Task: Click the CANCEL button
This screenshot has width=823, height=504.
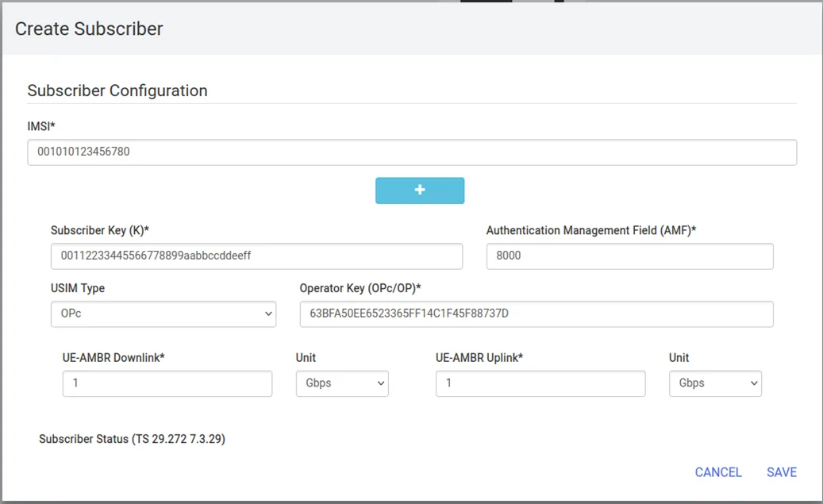Action: tap(718, 472)
